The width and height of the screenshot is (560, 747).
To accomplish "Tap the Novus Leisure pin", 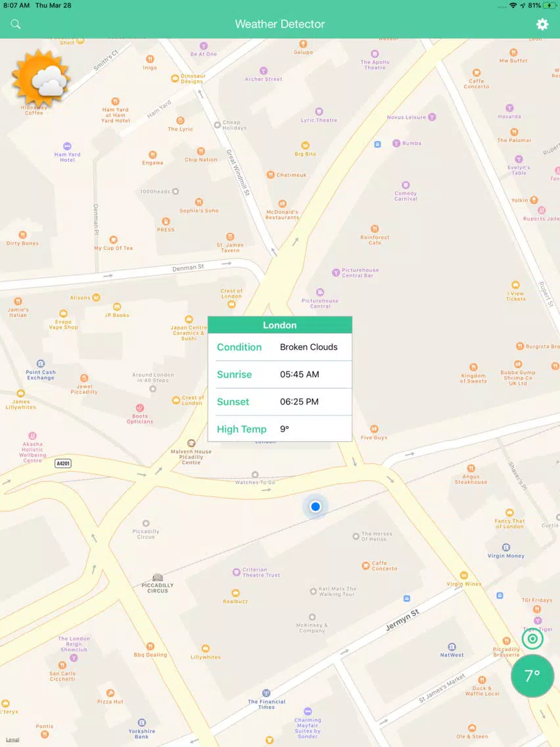I will pyautogui.click(x=432, y=117).
